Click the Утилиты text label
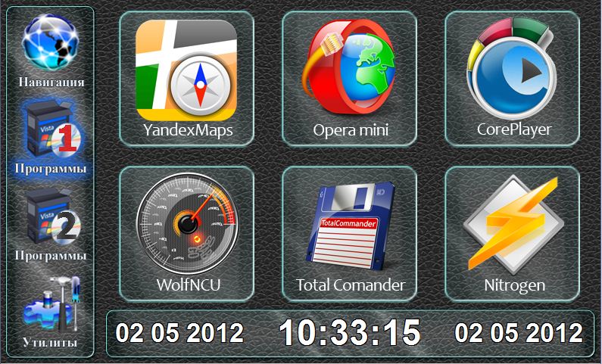This screenshot has width=602, height=364. [51, 343]
